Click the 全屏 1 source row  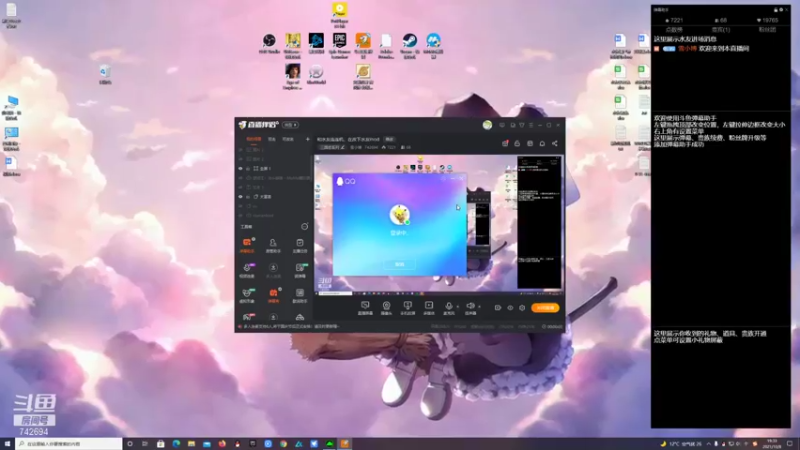point(274,168)
